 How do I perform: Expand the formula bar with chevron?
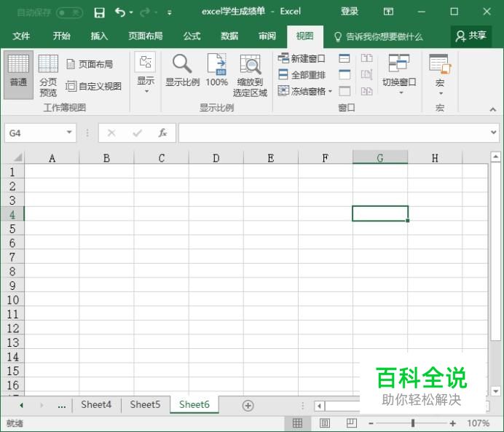494,132
